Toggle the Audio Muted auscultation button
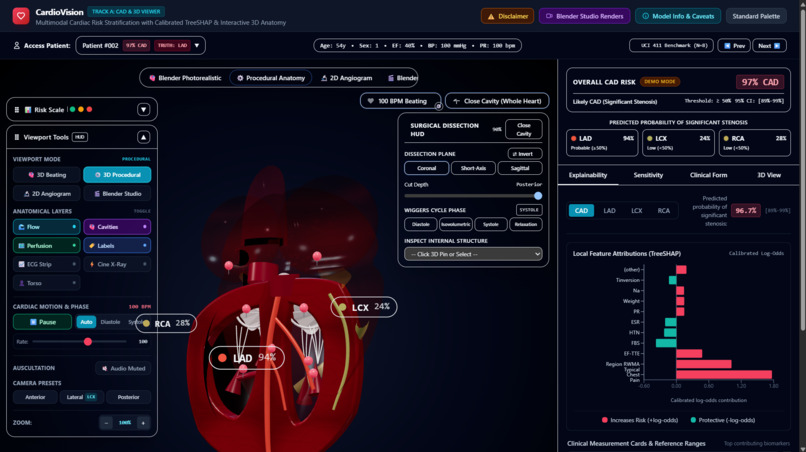This screenshot has width=806, height=452. pyautogui.click(x=123, y=368)
